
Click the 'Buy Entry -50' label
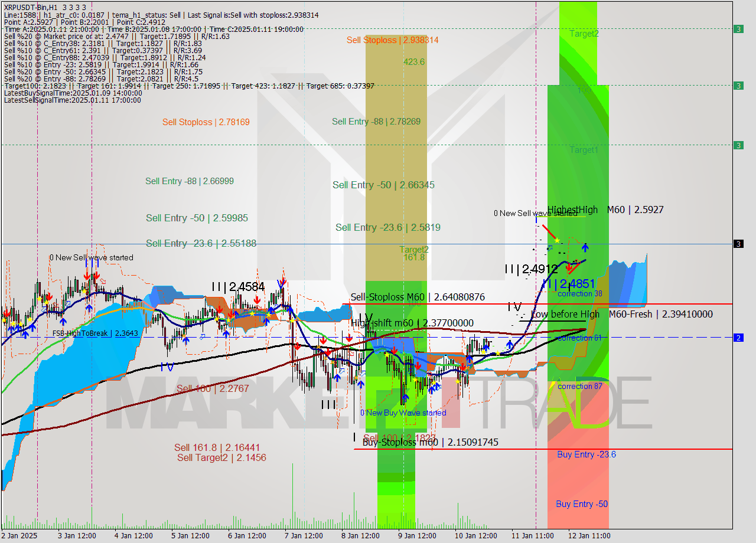tap(582, 503)
